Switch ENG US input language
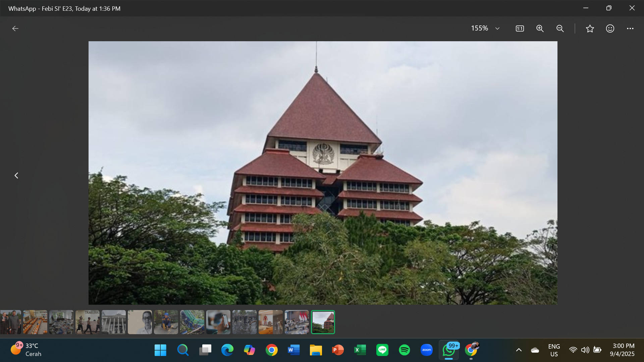This screenshot has height=362, width=644. click(x=554, y=350)
